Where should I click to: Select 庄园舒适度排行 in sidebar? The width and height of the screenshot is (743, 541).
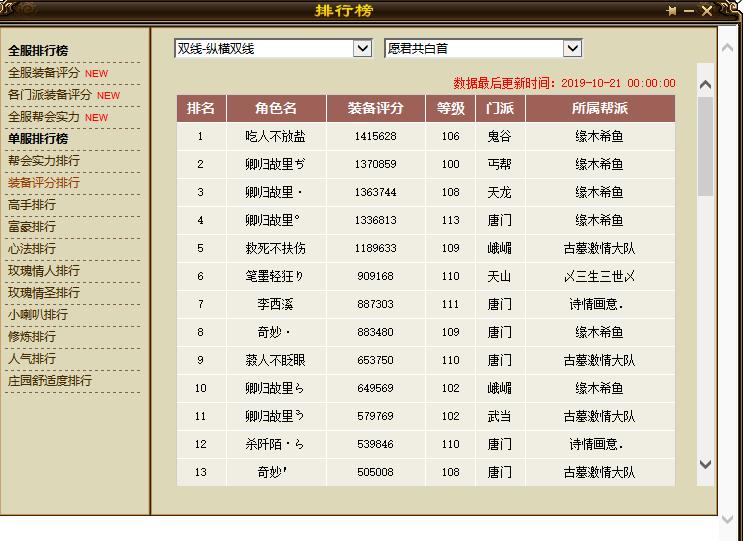pyautogui.click(x=50, y=380)
